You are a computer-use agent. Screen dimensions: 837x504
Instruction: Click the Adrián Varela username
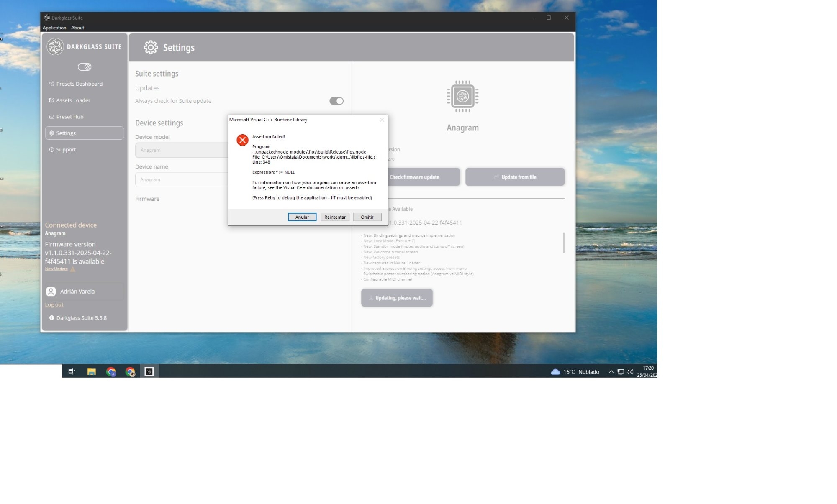77,292
